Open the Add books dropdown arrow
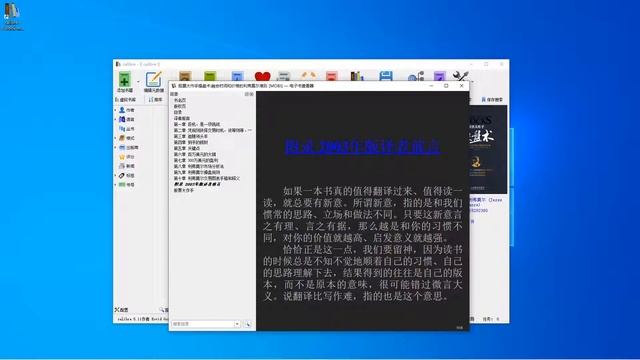Image resolution: width=640 pixels, height=360 pixels. point(138,82)
